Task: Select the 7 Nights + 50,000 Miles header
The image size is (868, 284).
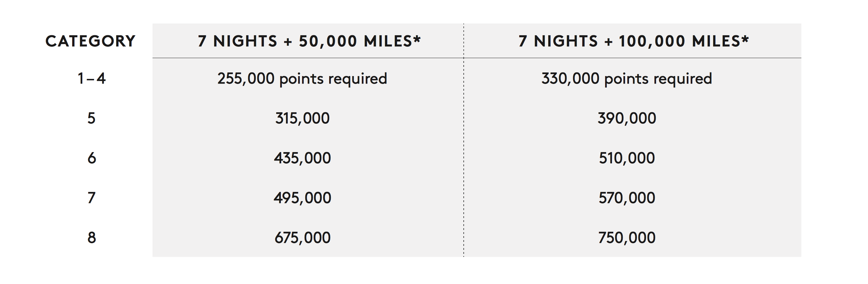Action: point(309,41)
